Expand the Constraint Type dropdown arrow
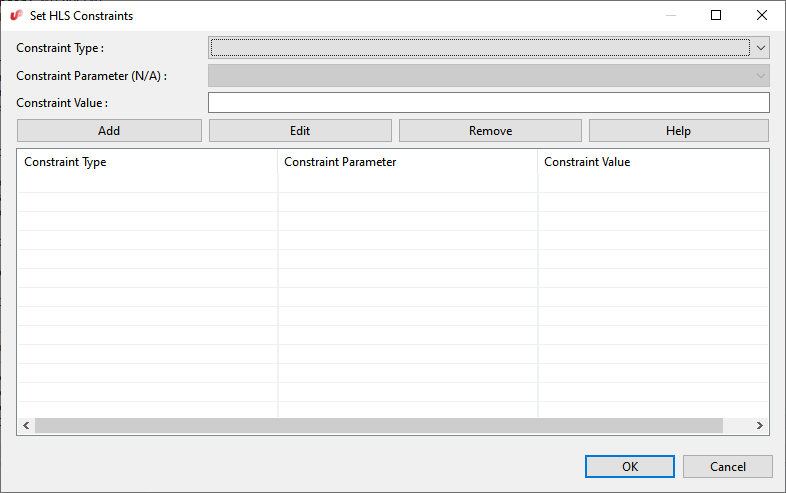Viewport: 786px width, 493px height. point(761,47)
